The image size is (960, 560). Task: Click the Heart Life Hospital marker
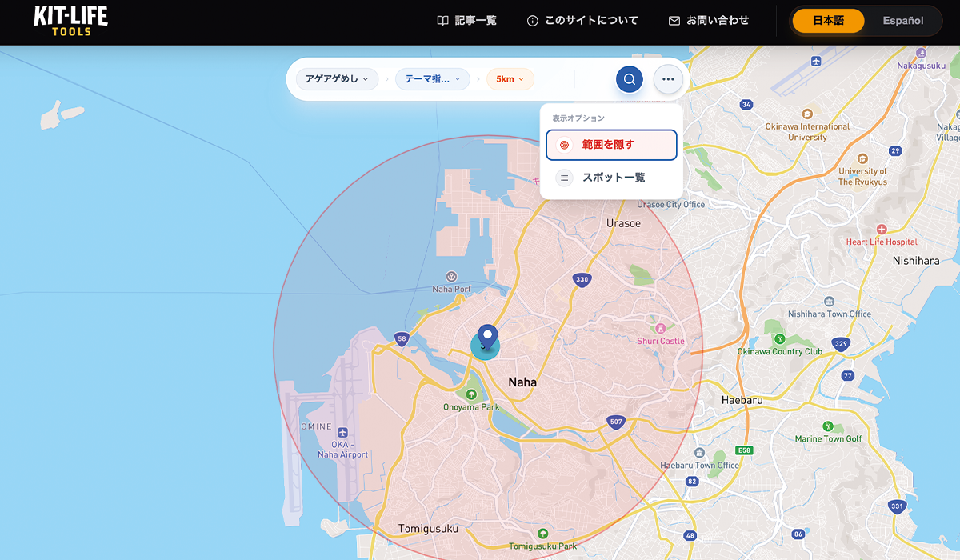point(882,229)
